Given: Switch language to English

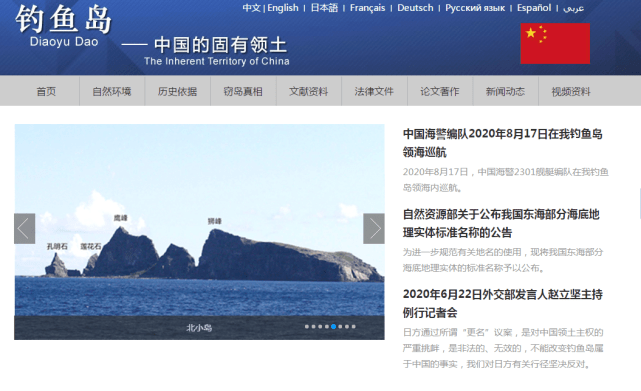Looking at the screenshot, I should coord(283,8).
